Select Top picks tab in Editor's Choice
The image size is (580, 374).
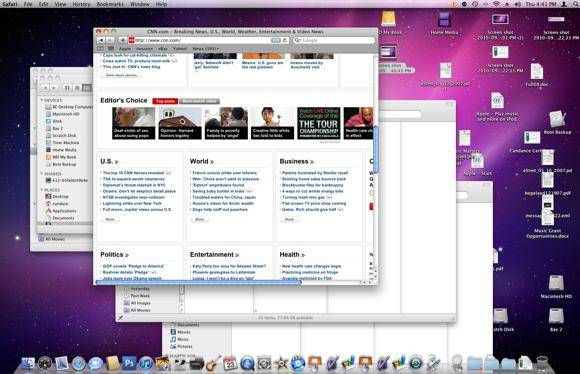point(165,101)
